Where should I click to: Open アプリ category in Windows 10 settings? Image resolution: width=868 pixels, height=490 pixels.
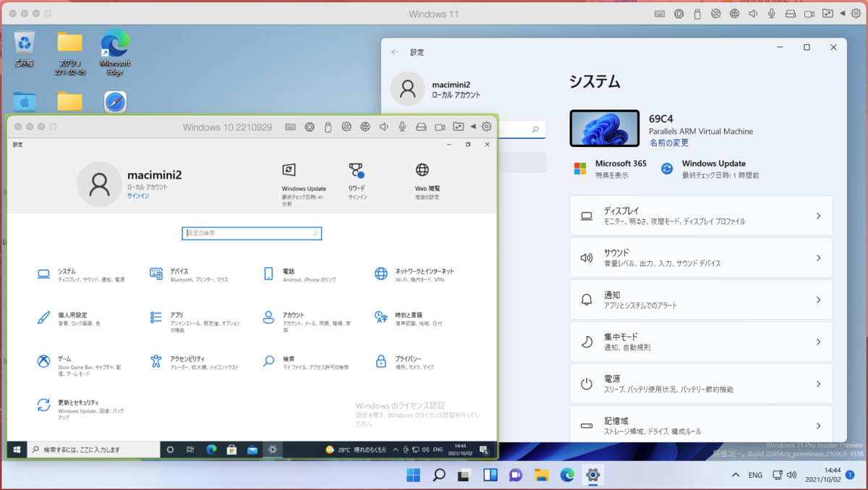pyautogui.click(x=195, y=322)
